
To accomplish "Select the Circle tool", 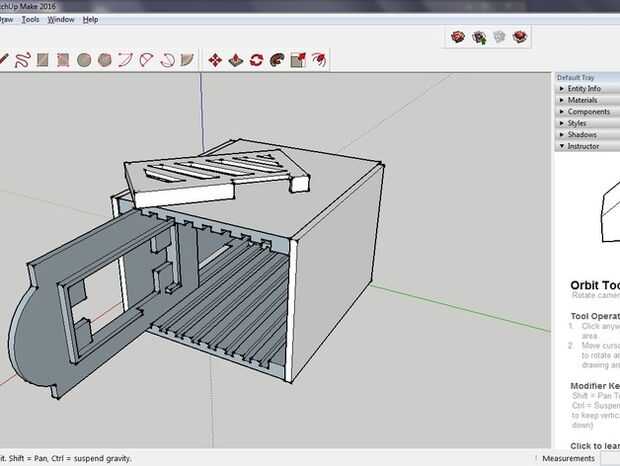I will pos(84,60).
